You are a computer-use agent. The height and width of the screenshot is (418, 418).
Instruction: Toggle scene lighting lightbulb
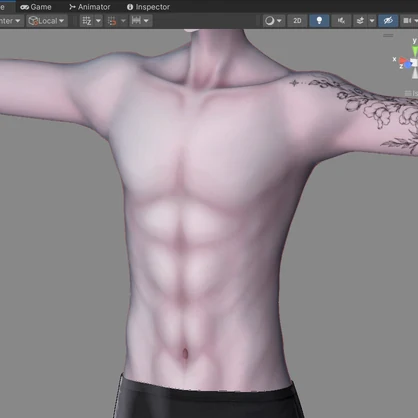click(319, 21)
